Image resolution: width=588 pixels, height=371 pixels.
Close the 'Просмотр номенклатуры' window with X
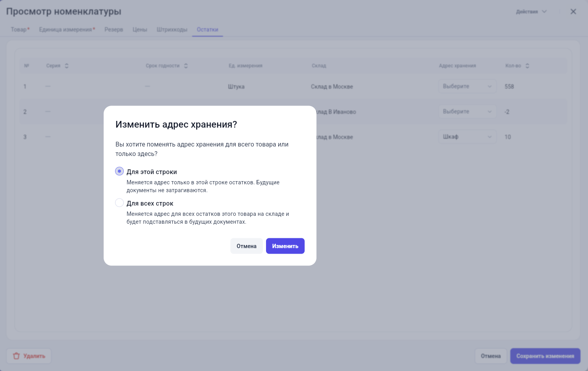tap(573, 11)
